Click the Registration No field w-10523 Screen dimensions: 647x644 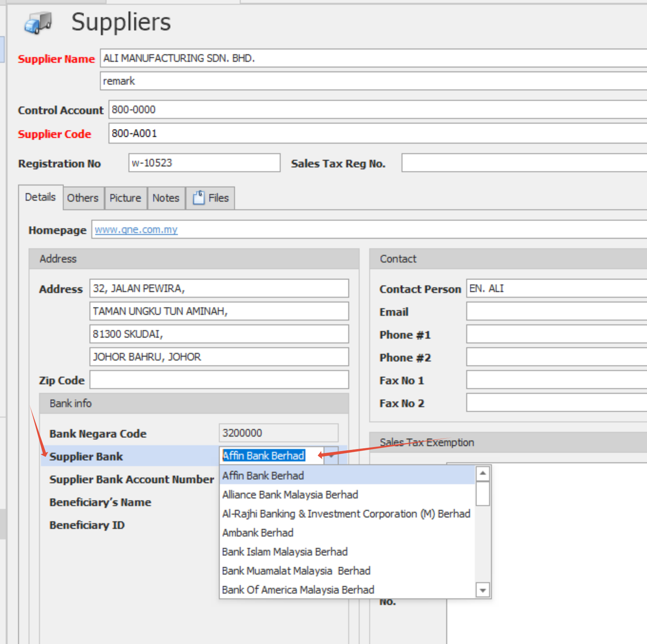204,163
